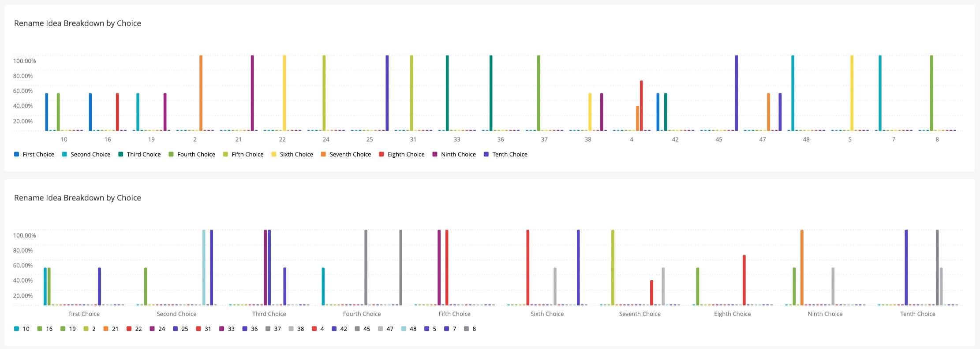
Task: Click the light blue swatch for legend item 48
Action: coord(404,329)
